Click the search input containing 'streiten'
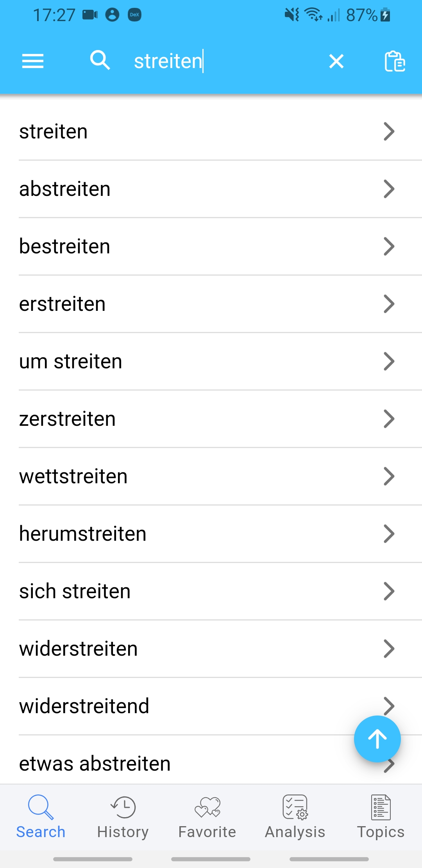This screenshot has height=868, width=422. (219, 61)
